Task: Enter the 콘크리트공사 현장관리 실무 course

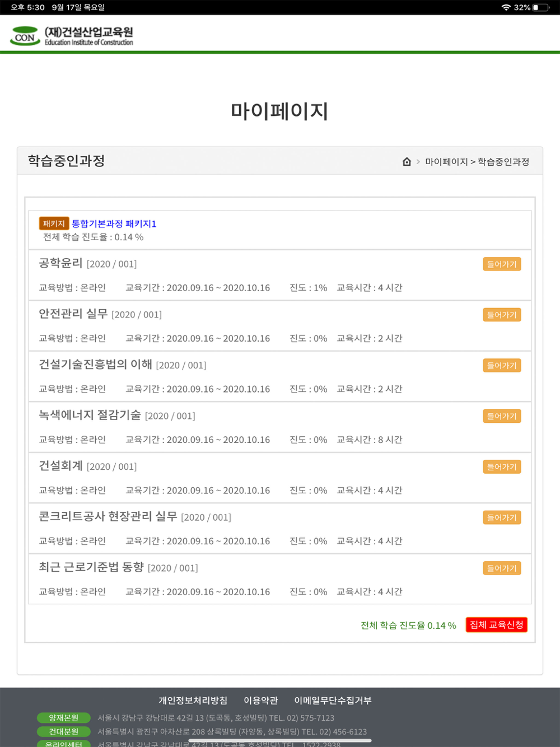Action: pyautogui.click(x=502, y=517)
